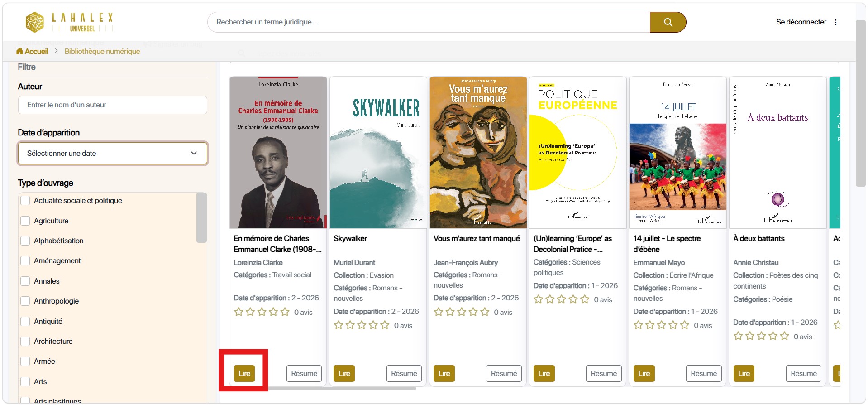Rate Vous m'aurez tant manqué four stars

point(473,312)
